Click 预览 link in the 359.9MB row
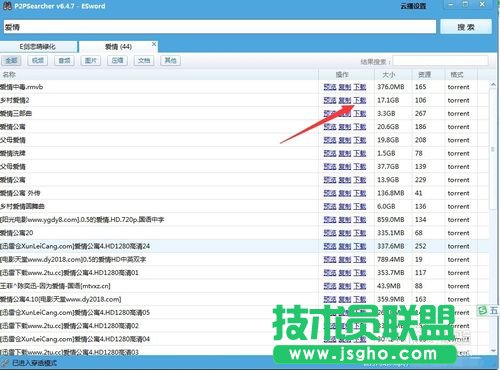 (x=330, y=299)
